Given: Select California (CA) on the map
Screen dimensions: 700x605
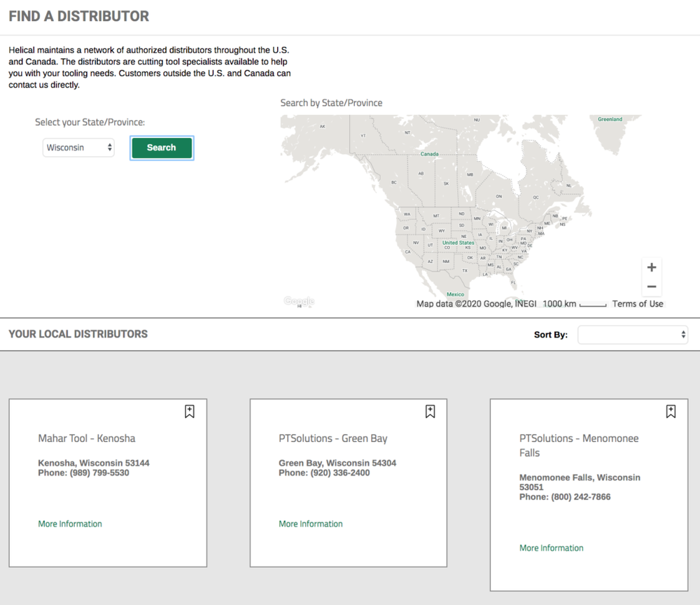Looking at the screenshot, I should 407,252.
